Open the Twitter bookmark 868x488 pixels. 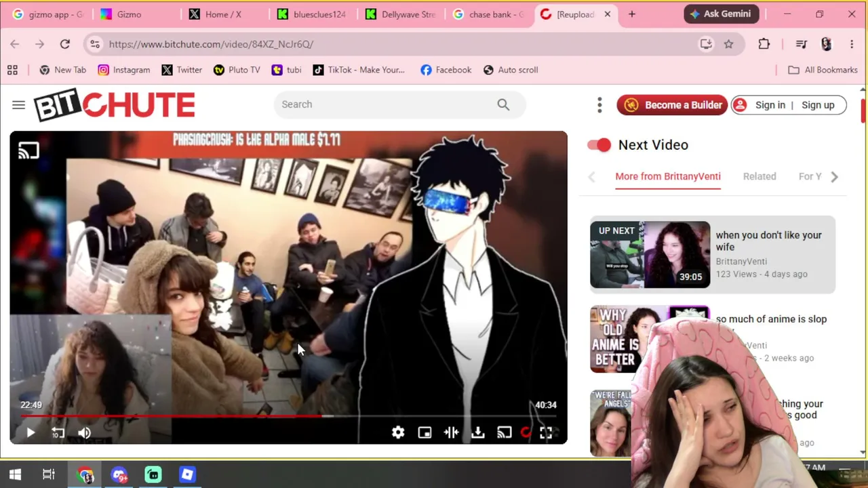point(182,70)
